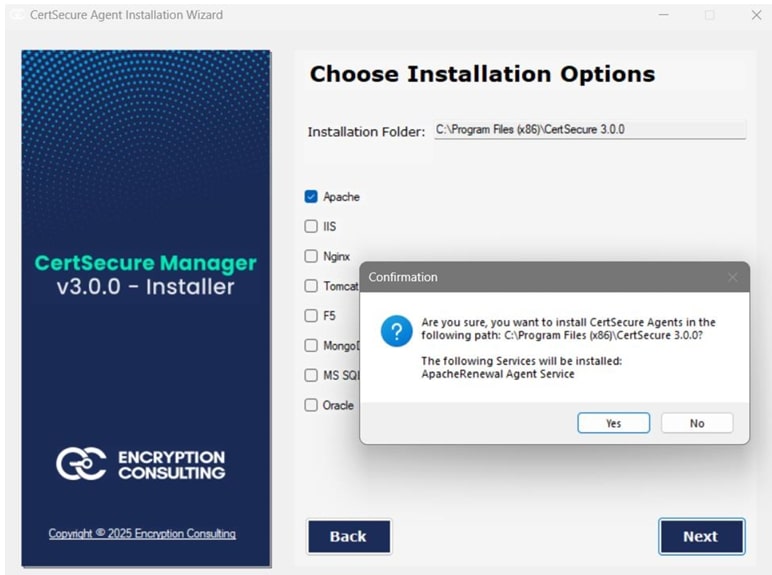The width and height of the screenshot is (772, 575).
Task: Check the F5 option
Action: 311,316
